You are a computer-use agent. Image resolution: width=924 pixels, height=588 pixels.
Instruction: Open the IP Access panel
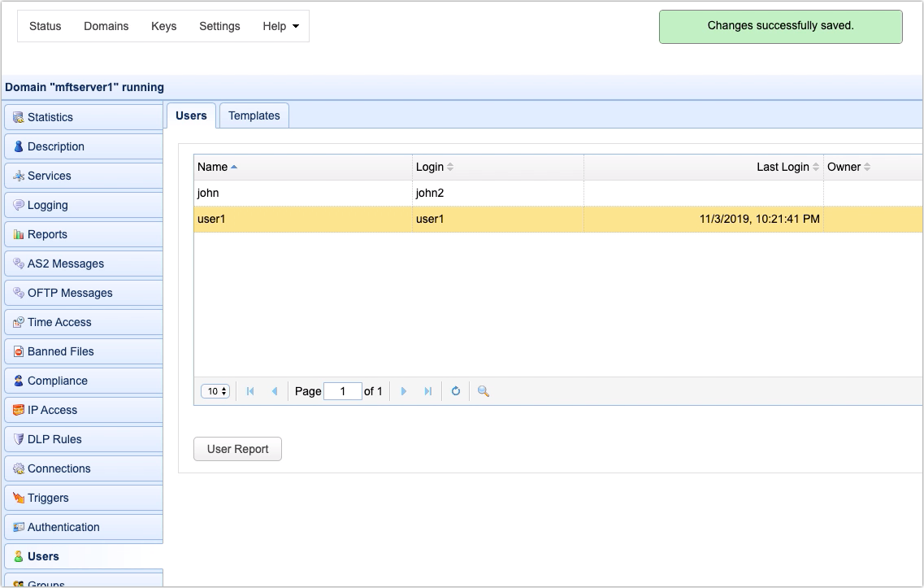click(51, 409)
